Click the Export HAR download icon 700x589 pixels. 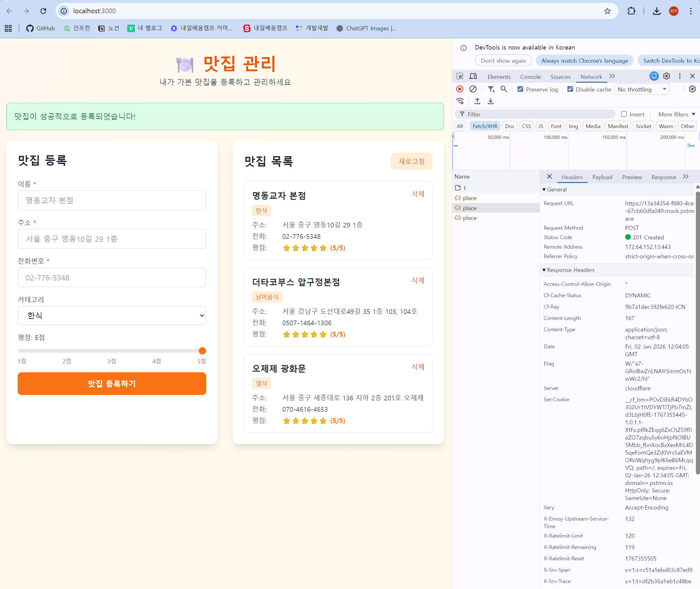(x=490, y=101)
